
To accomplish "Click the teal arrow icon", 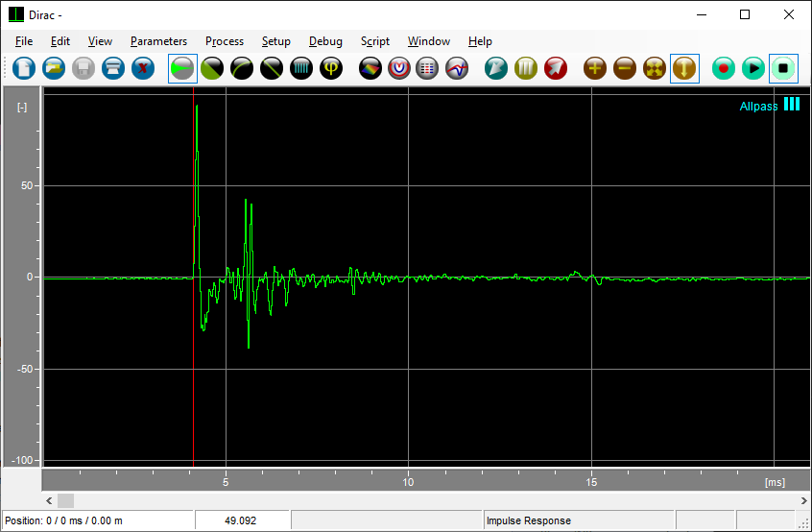I will [x=496, y=68].
